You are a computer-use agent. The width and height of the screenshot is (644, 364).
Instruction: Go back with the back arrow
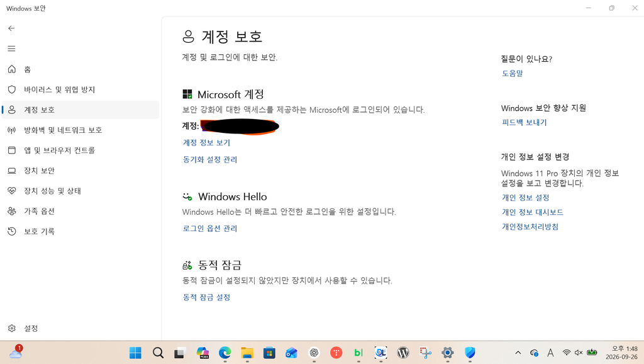11,28
